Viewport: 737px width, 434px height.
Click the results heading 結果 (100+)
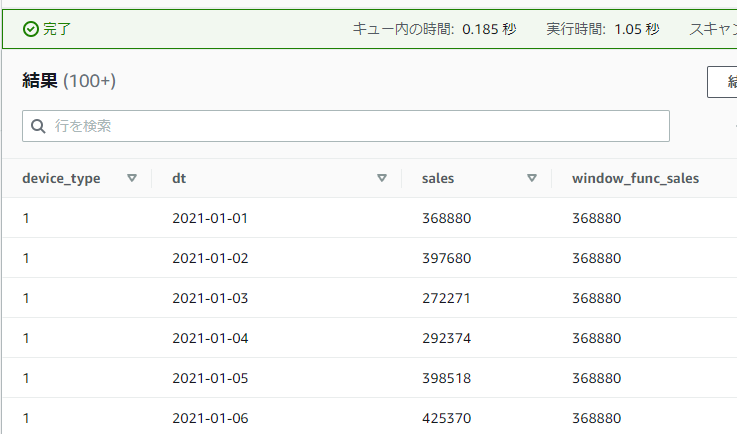tap(69, 81)
